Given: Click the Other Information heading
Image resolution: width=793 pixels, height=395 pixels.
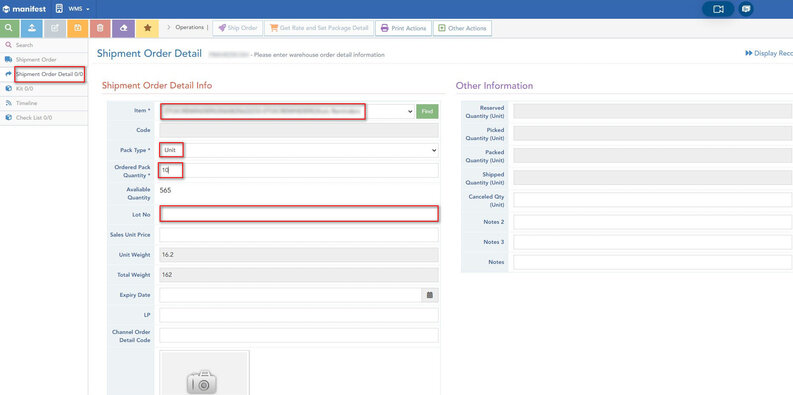Looking at the screenshot, I should coord(494,85).
